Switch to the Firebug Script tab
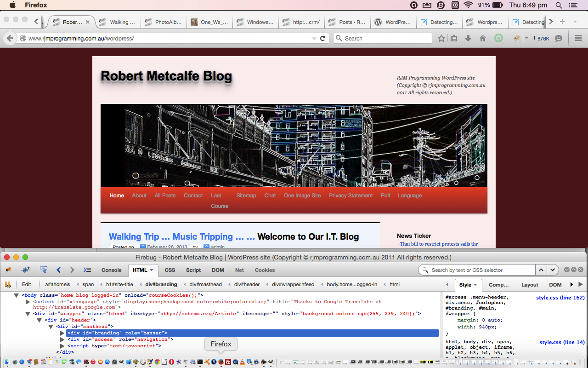Viewport: 588px width, 368px height. point(193,270)
